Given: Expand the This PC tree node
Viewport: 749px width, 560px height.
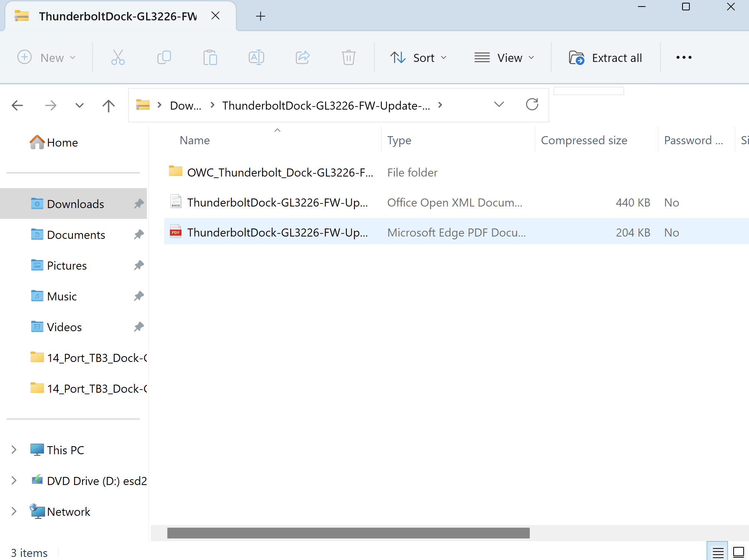Looking at the screenshot, I should pos(14,450).
